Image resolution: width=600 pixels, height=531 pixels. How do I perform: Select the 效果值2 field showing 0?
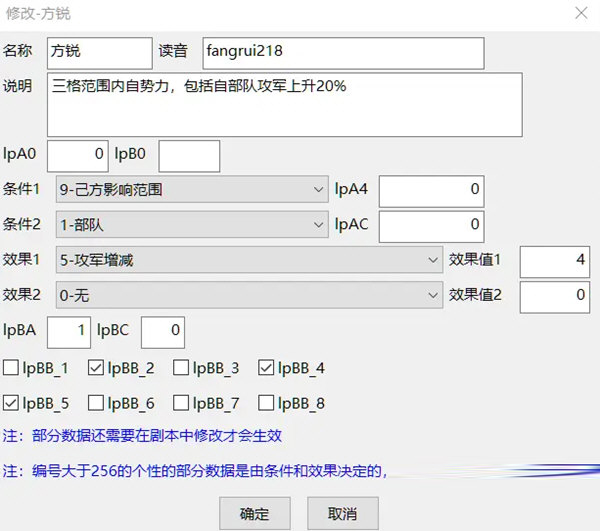click(555, 297)
